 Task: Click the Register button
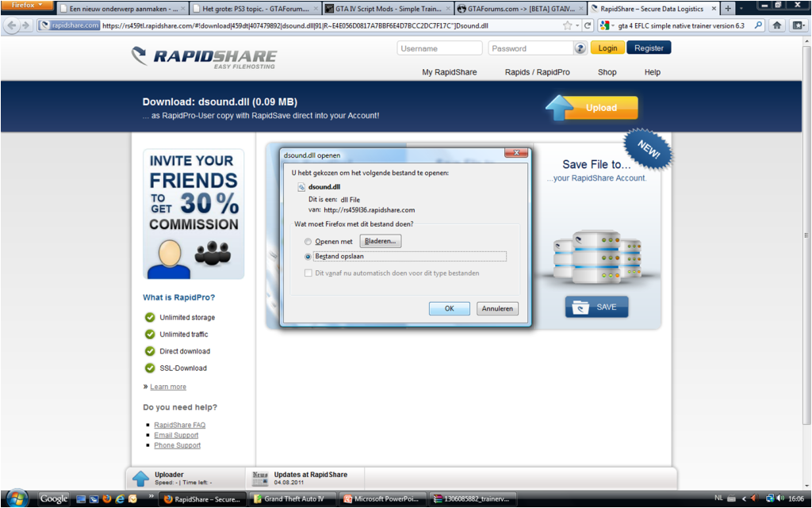pos(649,48)
